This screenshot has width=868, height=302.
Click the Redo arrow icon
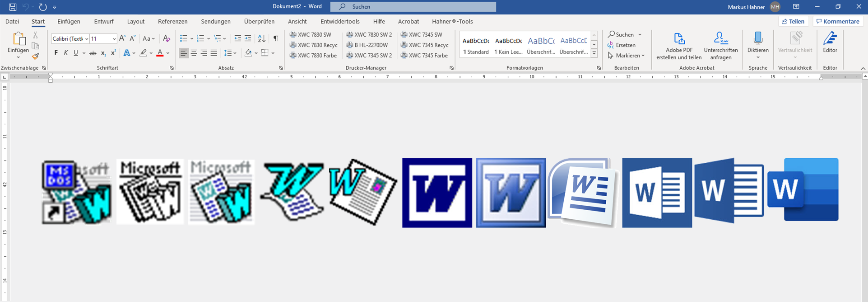(x=43, y=7)
